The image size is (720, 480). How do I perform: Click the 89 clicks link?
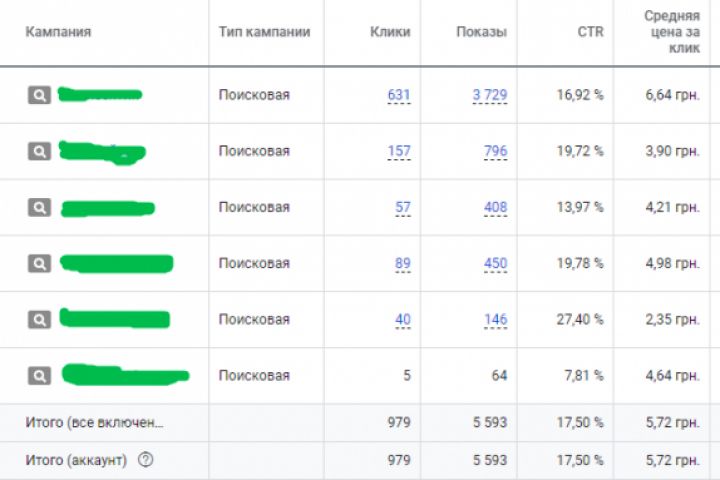pyautogui.click(x=403, y=263)
